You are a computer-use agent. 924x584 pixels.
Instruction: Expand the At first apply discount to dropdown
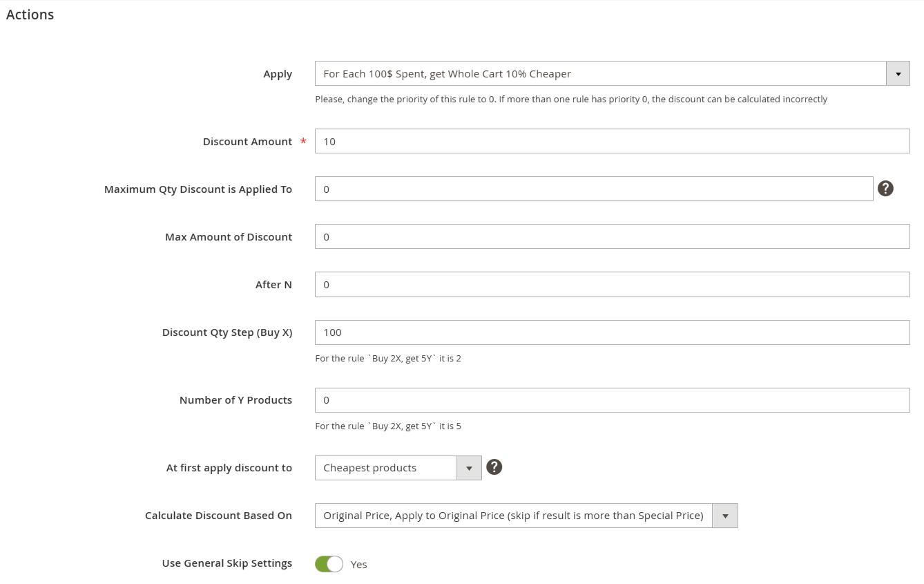point(398,468)
